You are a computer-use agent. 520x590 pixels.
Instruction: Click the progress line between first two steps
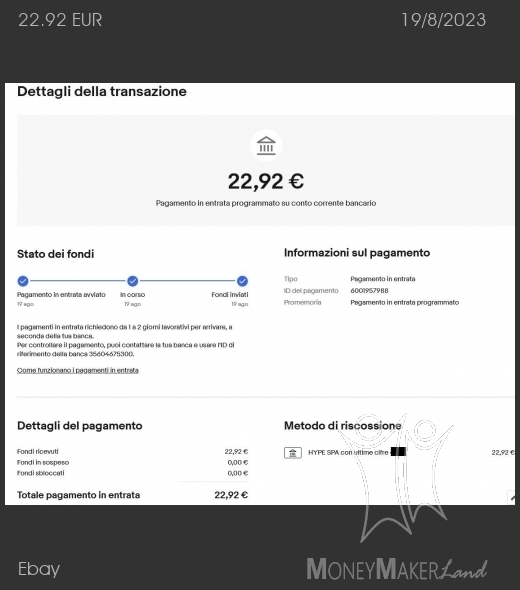78,281
